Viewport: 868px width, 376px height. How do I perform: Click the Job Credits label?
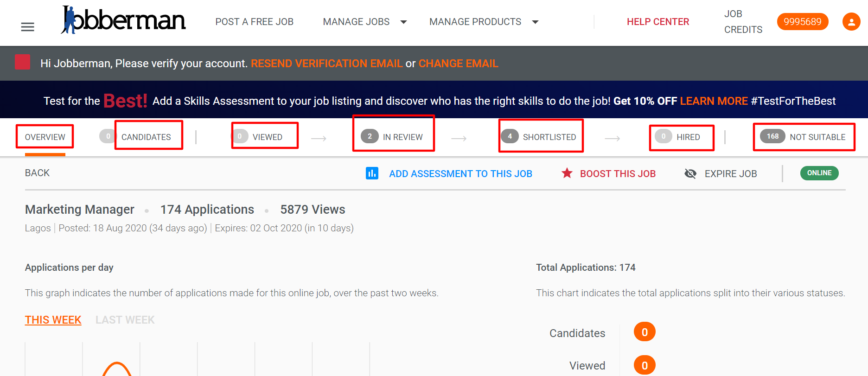(x=743, y=22)
